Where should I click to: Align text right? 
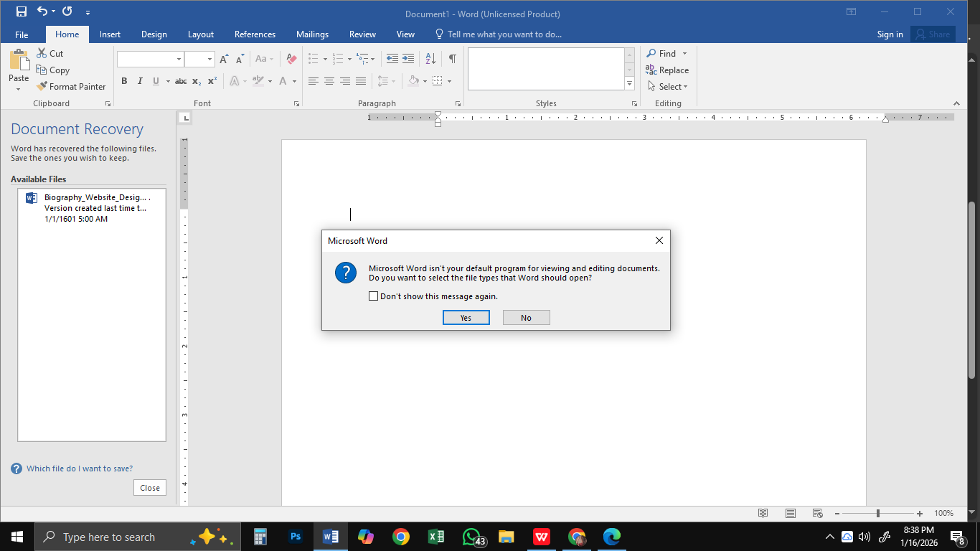(x=345, y=81)
